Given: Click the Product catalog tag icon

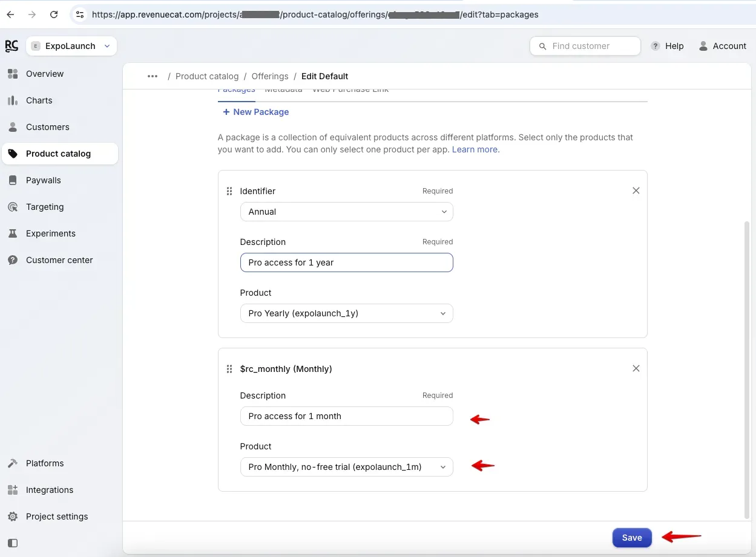Looking at the screenshot, I should point(13,154).
